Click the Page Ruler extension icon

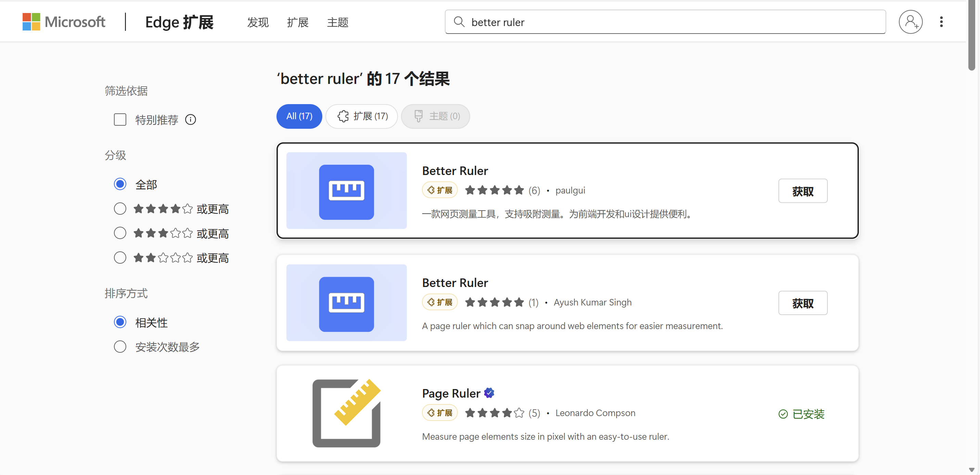point(346,413)
